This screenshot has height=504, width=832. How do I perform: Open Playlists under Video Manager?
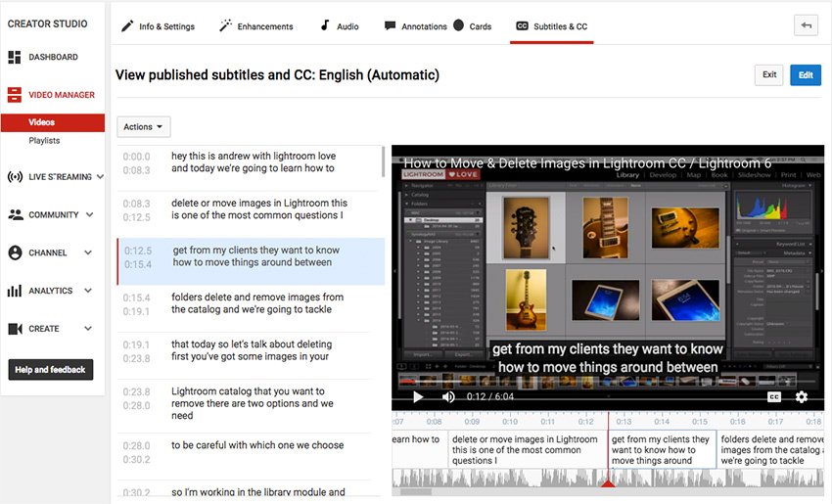44,141
